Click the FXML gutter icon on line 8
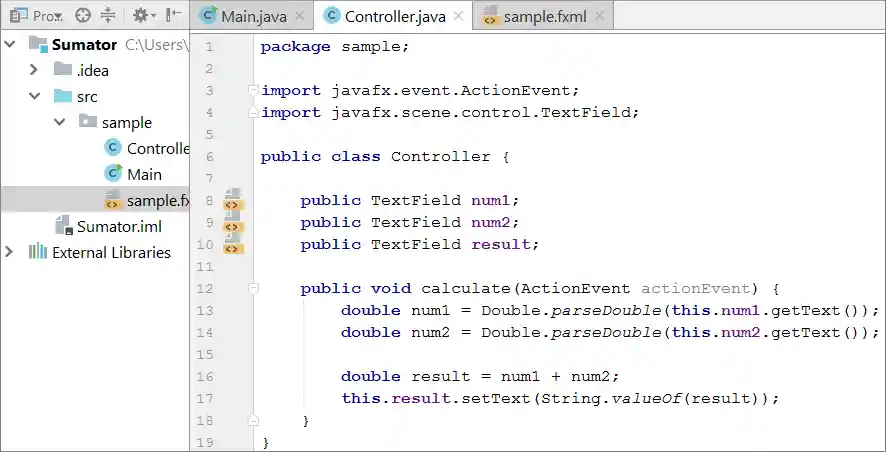Image resolution: width=886 pixels, height=452 pixels. tap(233, 199)
